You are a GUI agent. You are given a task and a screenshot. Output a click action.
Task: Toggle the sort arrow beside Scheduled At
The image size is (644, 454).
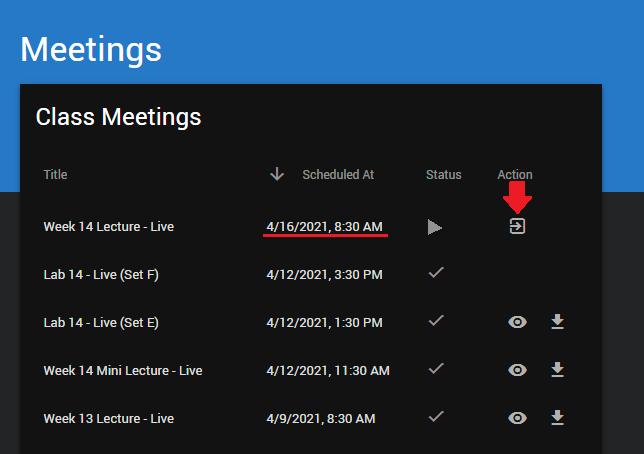tap(277, 174)
